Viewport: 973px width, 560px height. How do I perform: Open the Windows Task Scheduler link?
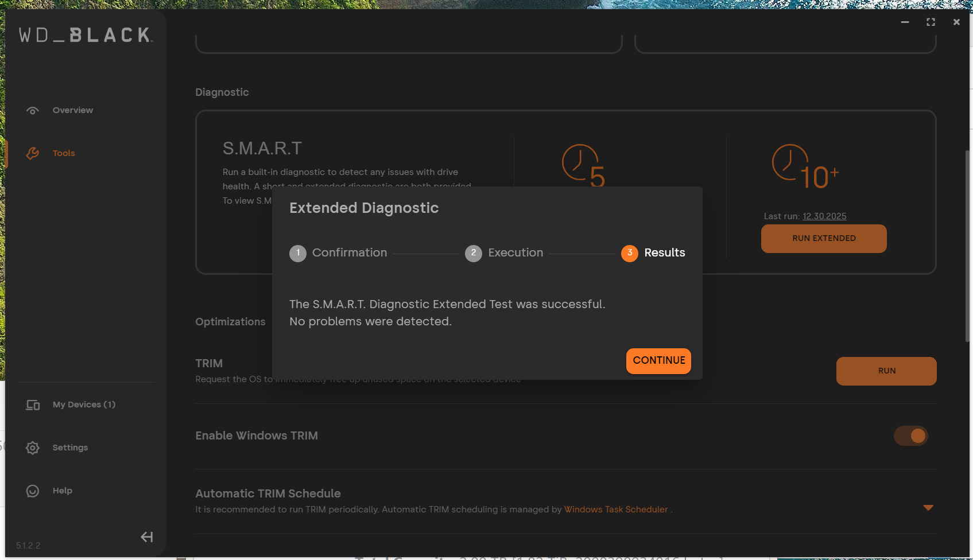point(616,510)
